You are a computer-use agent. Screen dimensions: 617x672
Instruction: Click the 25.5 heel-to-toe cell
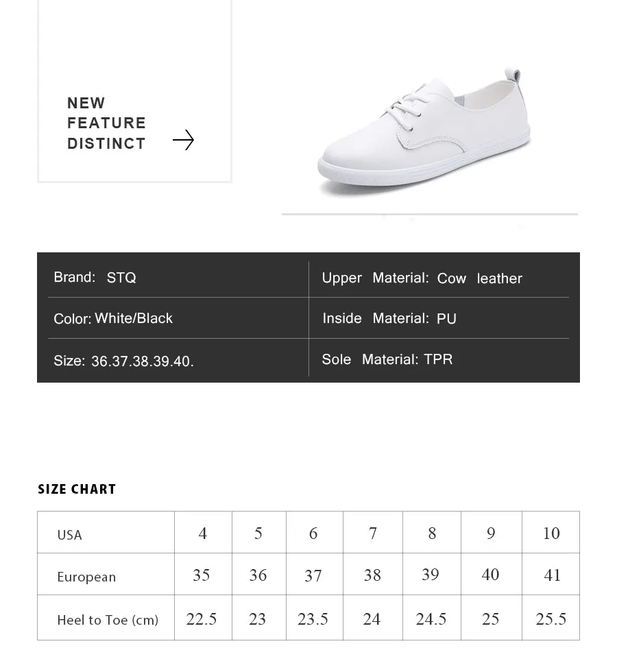551,618
